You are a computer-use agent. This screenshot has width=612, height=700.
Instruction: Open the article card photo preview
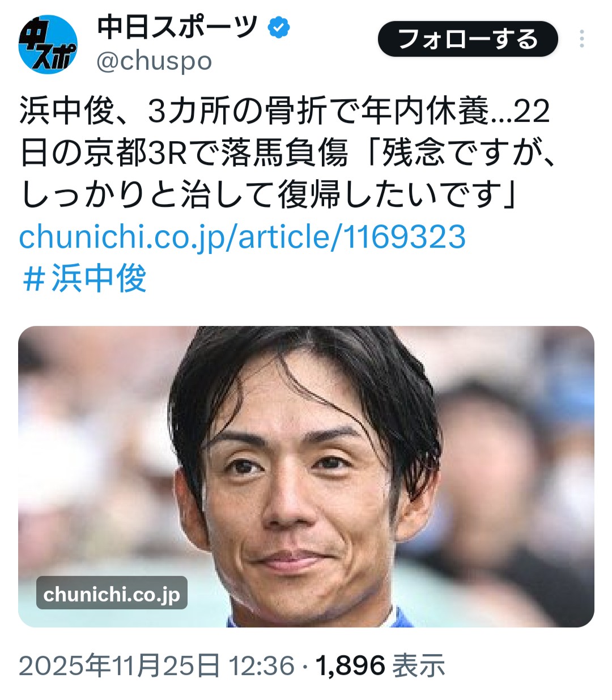[x=306, y=476]
